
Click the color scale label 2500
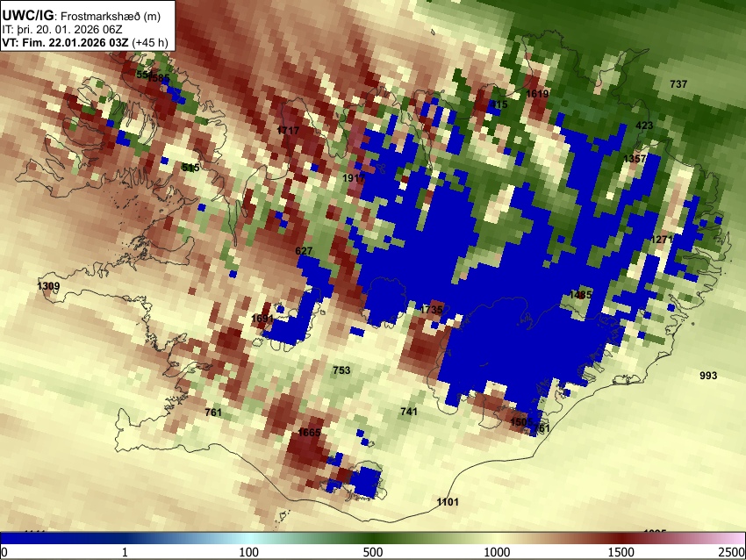coord(732,552)
